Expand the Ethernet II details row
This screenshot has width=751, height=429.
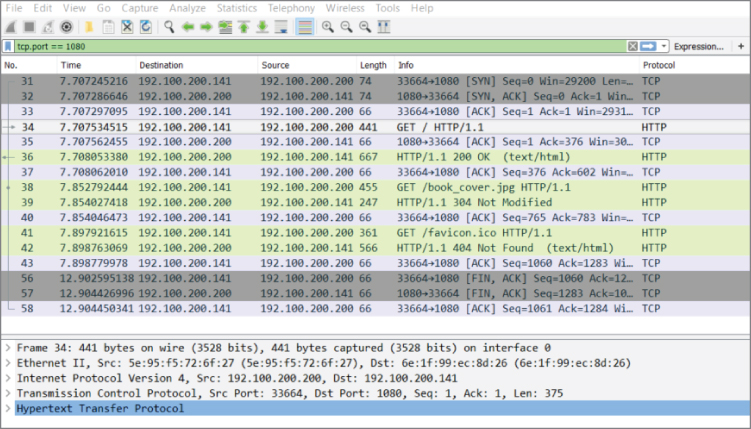8,363
